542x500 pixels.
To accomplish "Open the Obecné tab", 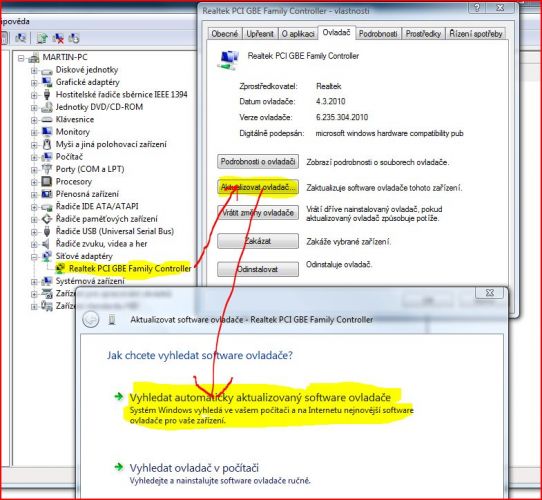I will 225,34.
